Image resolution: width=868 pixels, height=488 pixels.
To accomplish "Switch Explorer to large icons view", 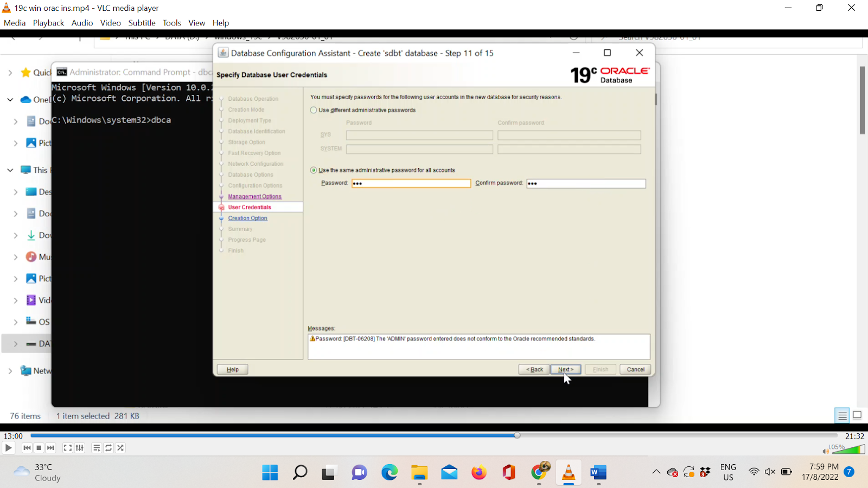I will (x=857, y=415).
